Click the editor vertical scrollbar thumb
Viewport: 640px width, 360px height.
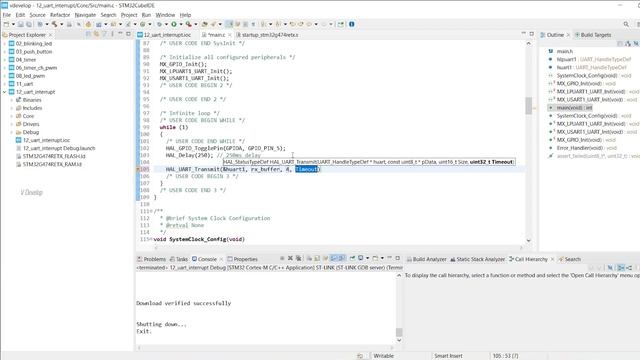point(529,106)
